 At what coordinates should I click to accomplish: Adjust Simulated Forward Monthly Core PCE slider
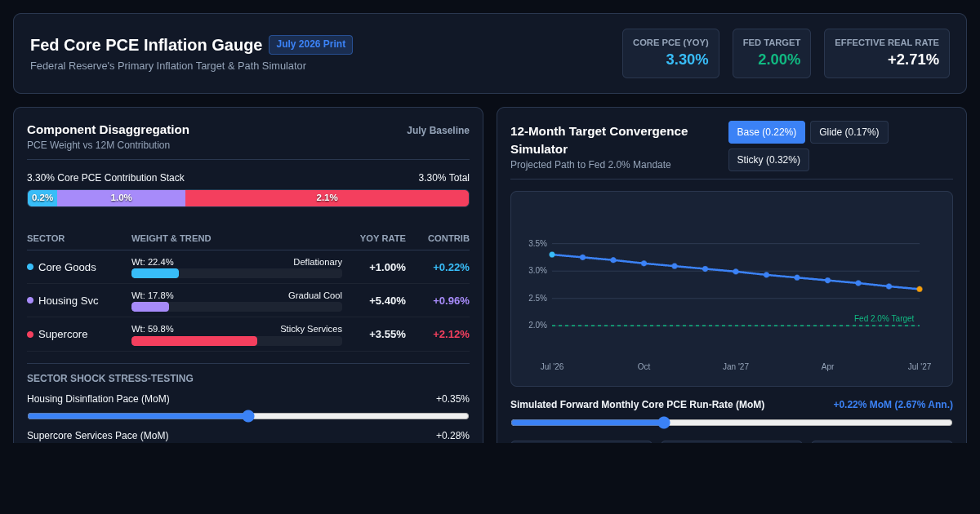pyautogui.click(x=732, y=423)
